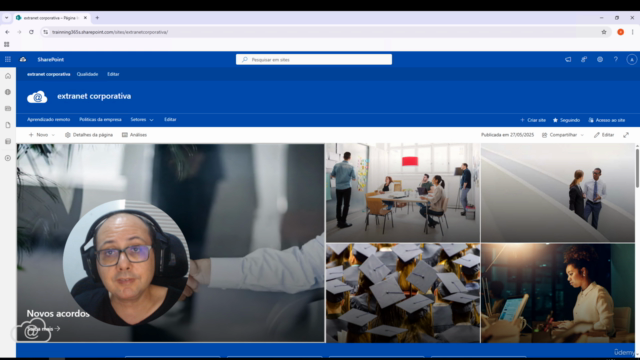Open My files document icon in app bar
640x360 pixels.
pos(8,125)
